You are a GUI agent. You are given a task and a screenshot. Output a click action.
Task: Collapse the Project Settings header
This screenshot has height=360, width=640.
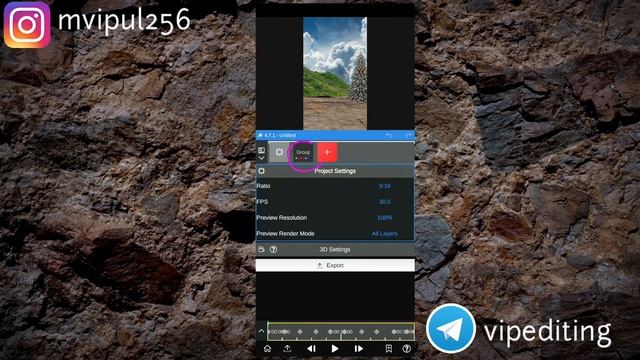pos(335,171)
